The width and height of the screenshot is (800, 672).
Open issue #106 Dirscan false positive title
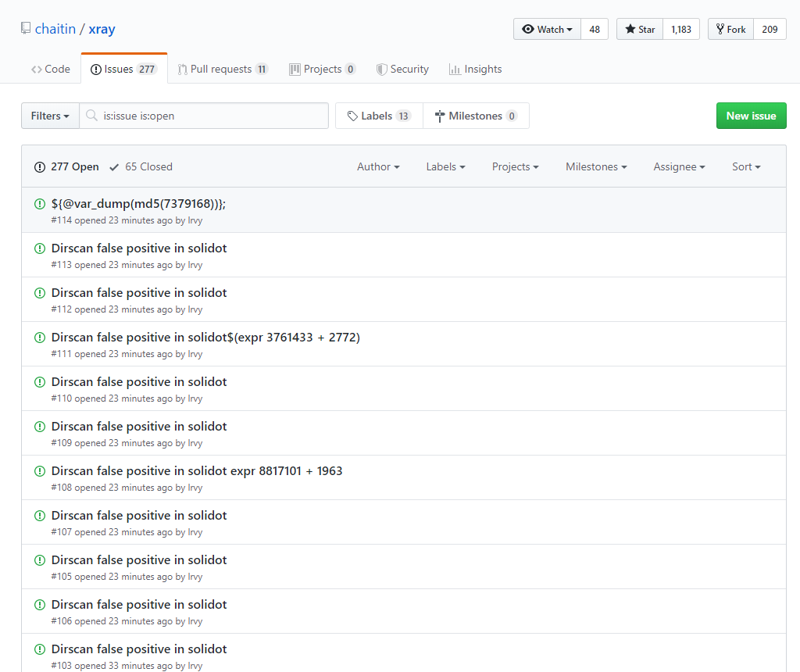139,605
